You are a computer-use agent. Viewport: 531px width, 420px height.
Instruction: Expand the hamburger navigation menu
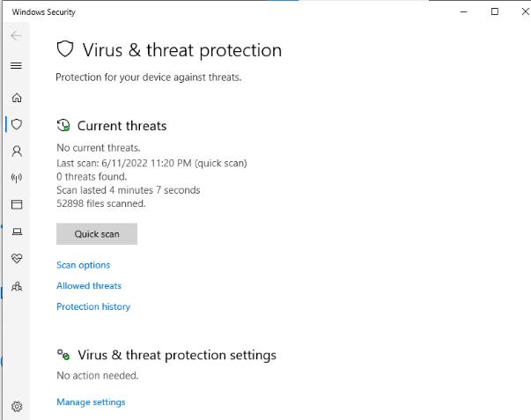[16, 66]
